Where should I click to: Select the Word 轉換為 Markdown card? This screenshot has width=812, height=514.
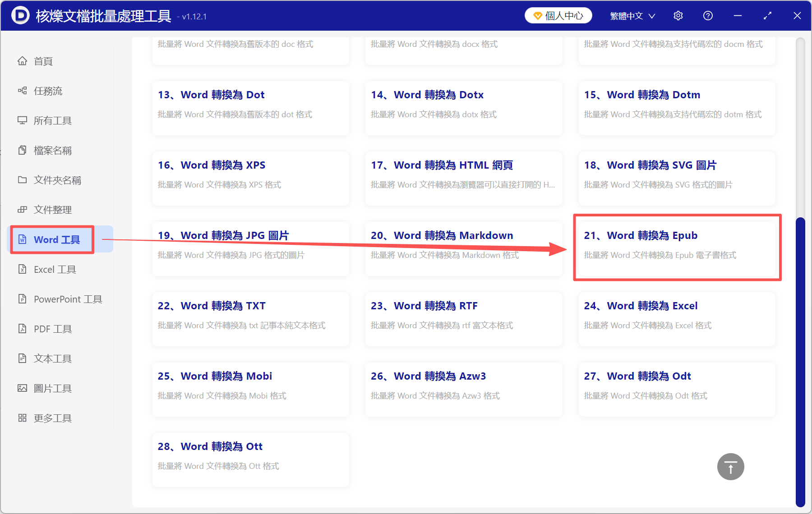464,248
